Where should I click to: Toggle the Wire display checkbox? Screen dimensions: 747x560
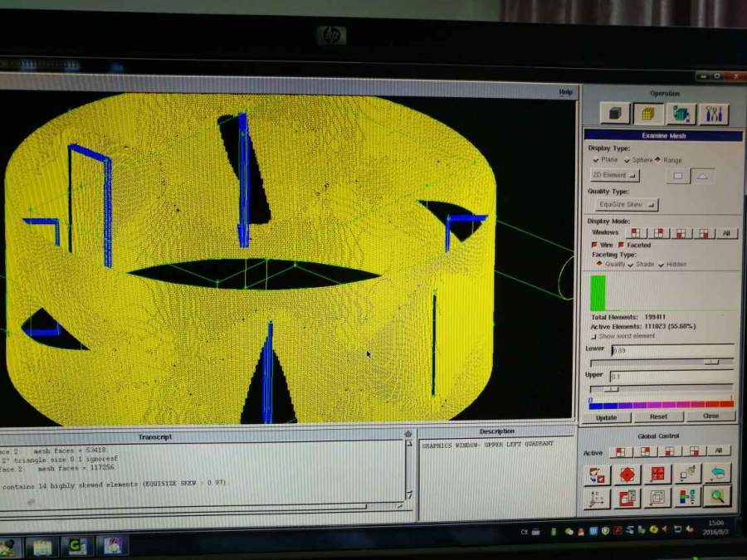[595, 246]
